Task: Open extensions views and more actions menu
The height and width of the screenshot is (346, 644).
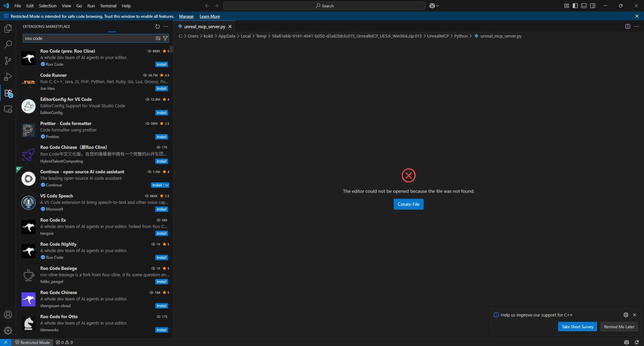Action: pos(166,26)
